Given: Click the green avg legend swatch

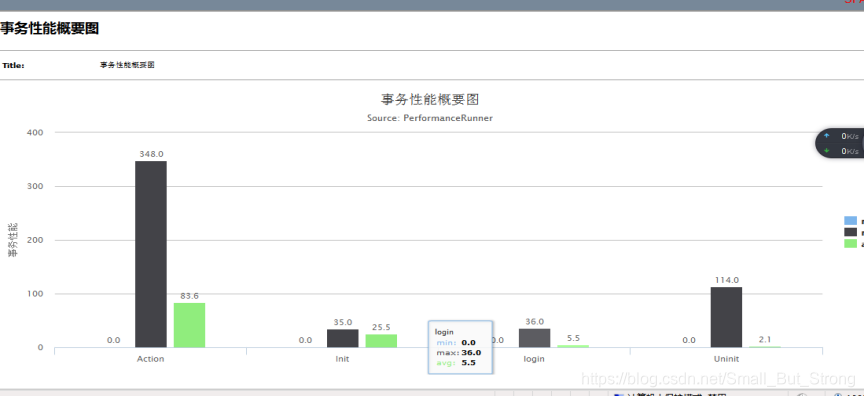Looking at the screenshot, I should pyautogui.click(x=850, y=244).
